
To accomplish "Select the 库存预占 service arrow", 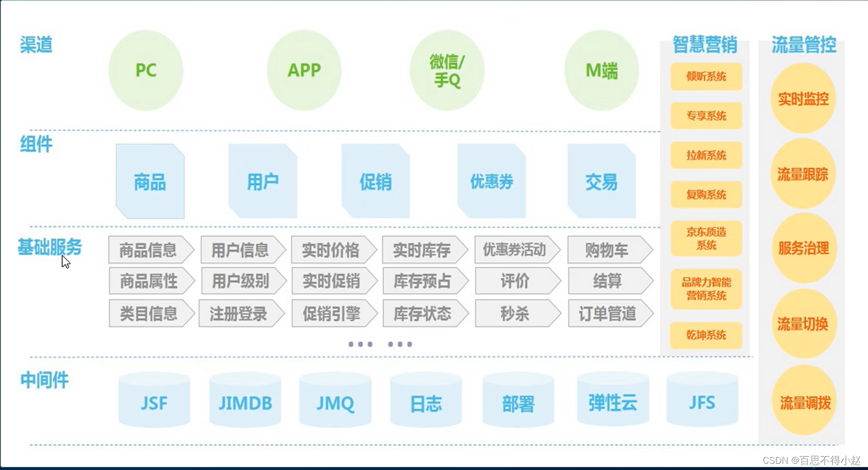I will point(426,281).
